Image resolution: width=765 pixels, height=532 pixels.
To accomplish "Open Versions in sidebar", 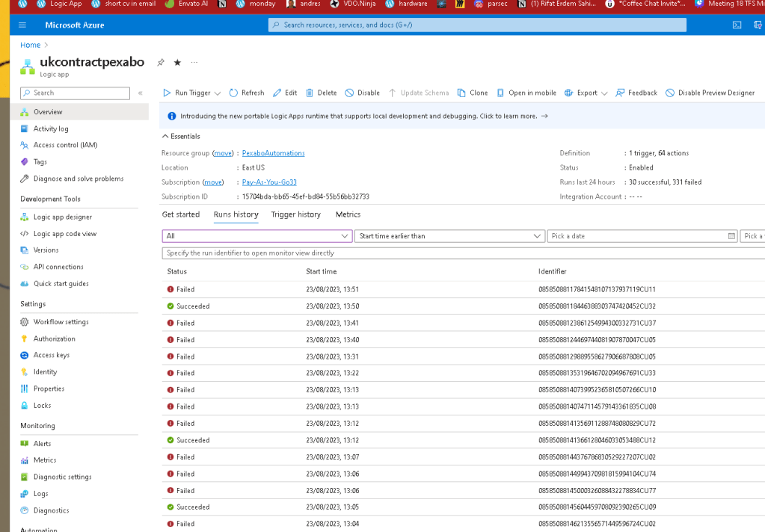I will 46,250.
